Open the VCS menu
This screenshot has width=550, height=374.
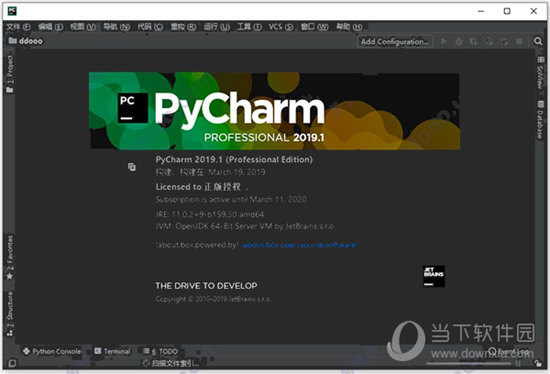(x=281, y=27)
